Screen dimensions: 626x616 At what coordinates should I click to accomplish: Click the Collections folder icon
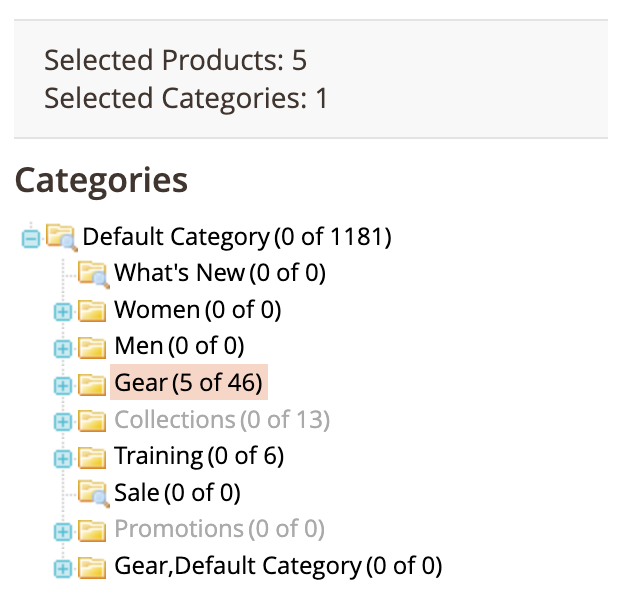pos(93,420)
